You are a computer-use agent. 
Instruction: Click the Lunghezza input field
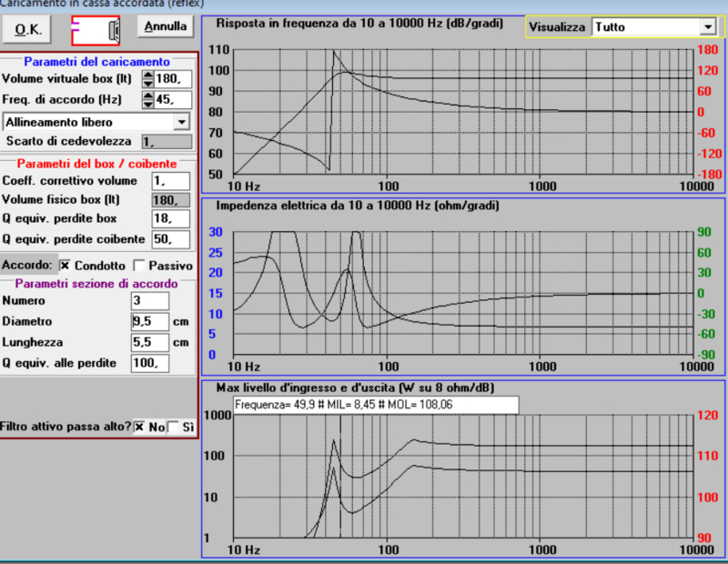(x=149, y=342)
